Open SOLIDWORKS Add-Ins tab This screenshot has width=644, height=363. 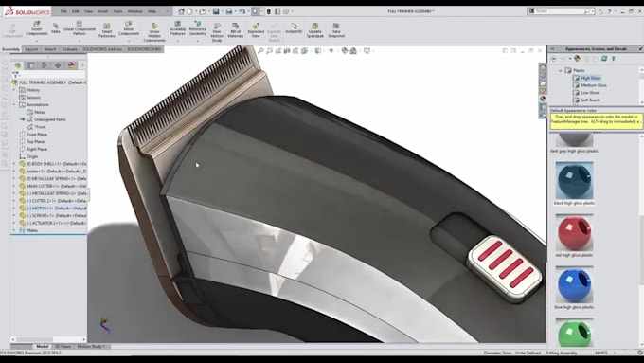102,49
